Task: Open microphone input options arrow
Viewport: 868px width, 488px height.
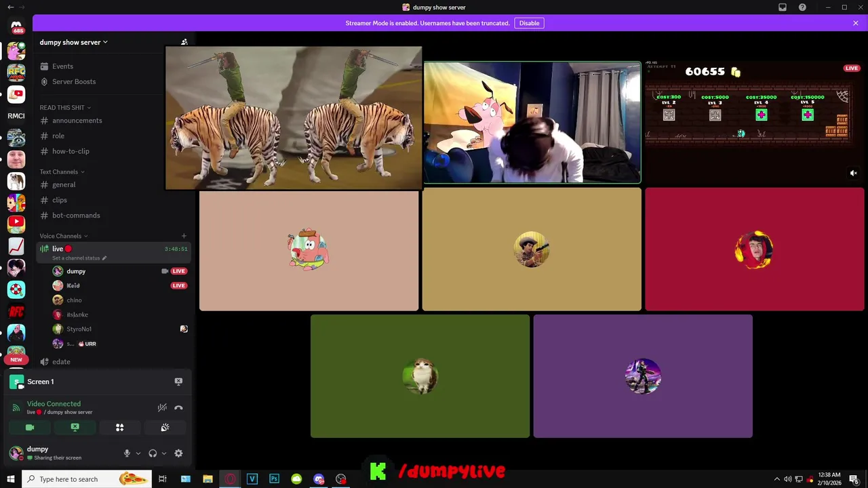Action: [138, 453]
